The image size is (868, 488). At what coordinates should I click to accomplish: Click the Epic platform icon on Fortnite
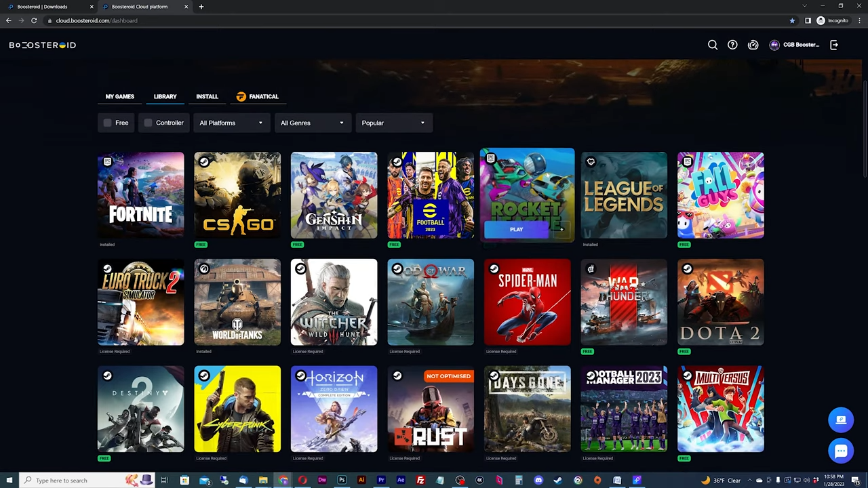click(107, 162)
